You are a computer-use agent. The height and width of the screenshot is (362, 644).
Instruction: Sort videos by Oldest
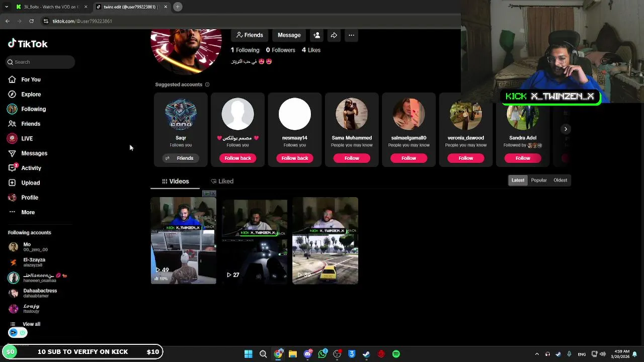click(560, 180)
